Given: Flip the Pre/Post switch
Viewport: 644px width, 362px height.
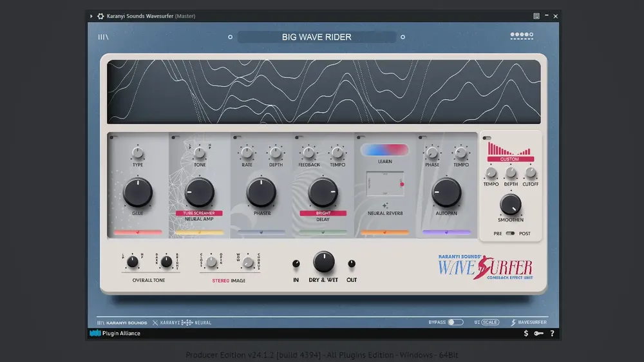Looking at the screenshot, I should pyautogui.click(x=510, y=233).
